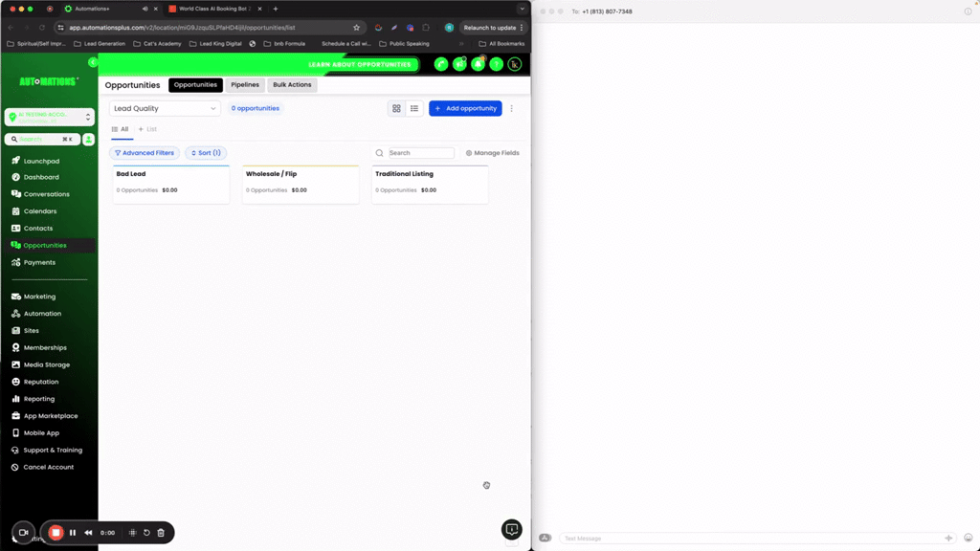Click the 0:00 recording time indicator
Image resolution: width=980 pixels, height=551 pixels.
[106, 533]
